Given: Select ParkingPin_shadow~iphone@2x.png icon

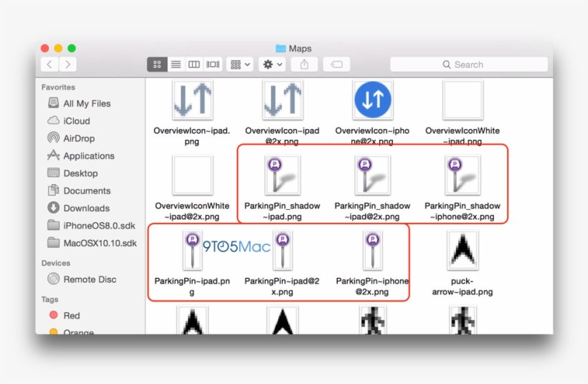Looking at the screenshot, I should click(463, 176).
